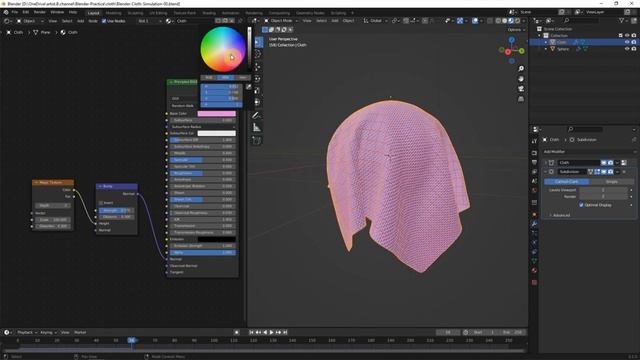640x360 pixels.
Task: Select wireframe shading mode
Action: 498,20
